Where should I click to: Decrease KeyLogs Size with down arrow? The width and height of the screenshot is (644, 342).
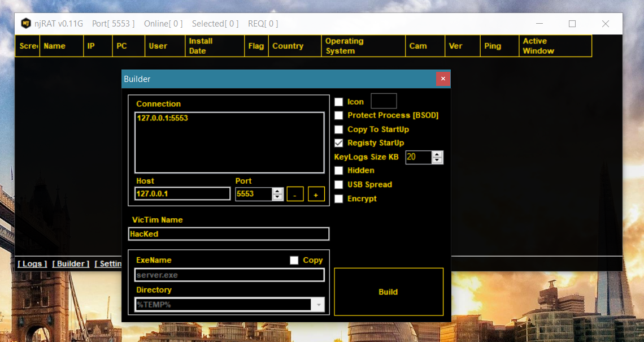pyautogui.click(x=437, y=161)
